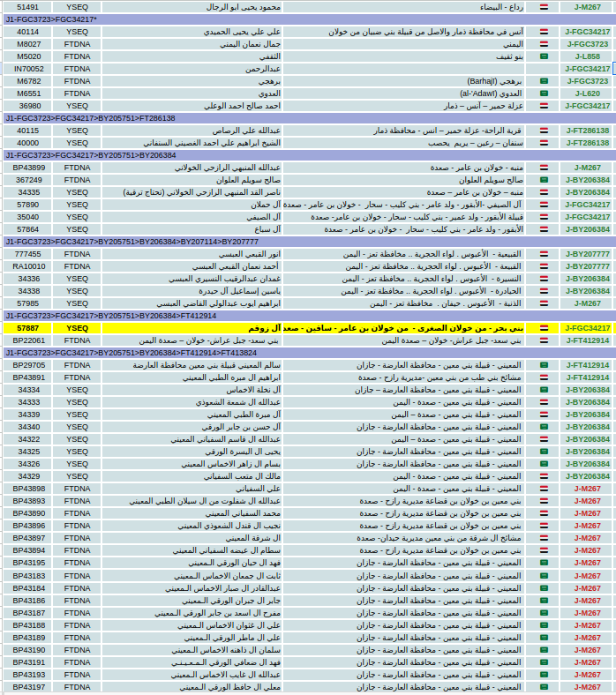The width and height of the screenshot is (616, 695).
Task: Click the Yemen flag in row 36980
Action: 544,106
